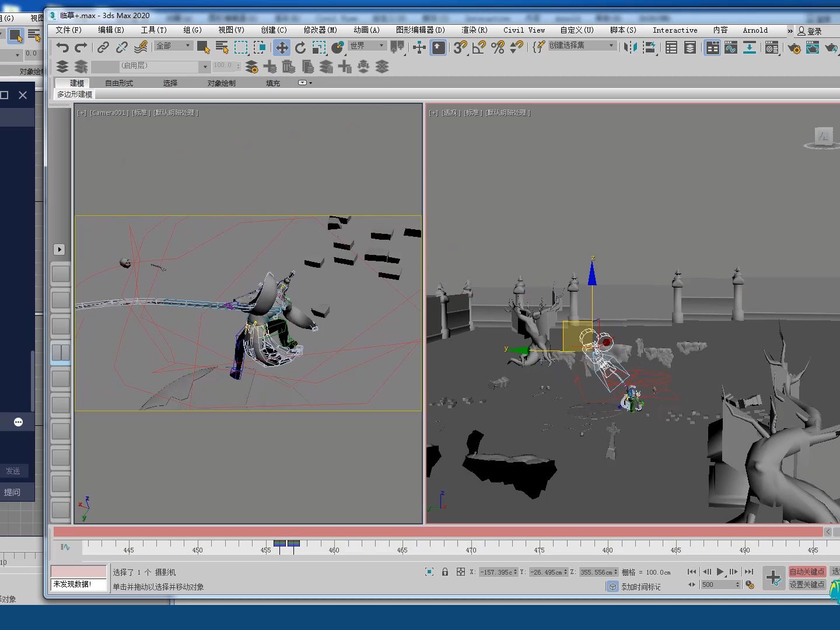Screen dimensions: 840x630
Task: Toggle the selection lock icon
Action: coord(445,572)
